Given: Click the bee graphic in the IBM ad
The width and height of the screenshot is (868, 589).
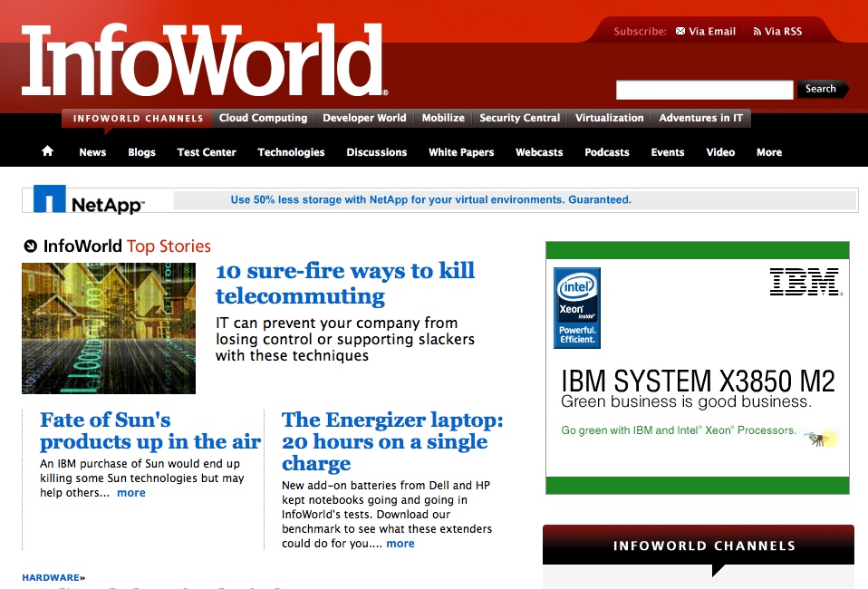Looking at the screenshot, I should pyautogui.click(x=817, y=439).
